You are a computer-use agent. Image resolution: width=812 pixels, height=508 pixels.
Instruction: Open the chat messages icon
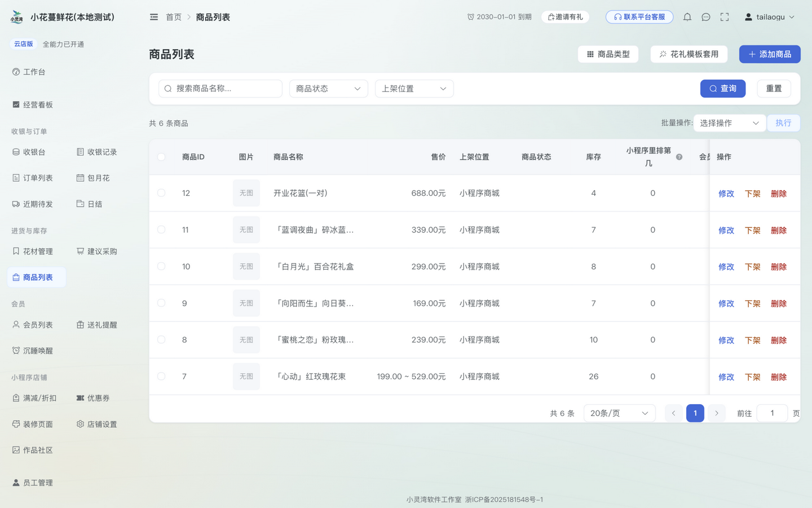pos(705,17)
